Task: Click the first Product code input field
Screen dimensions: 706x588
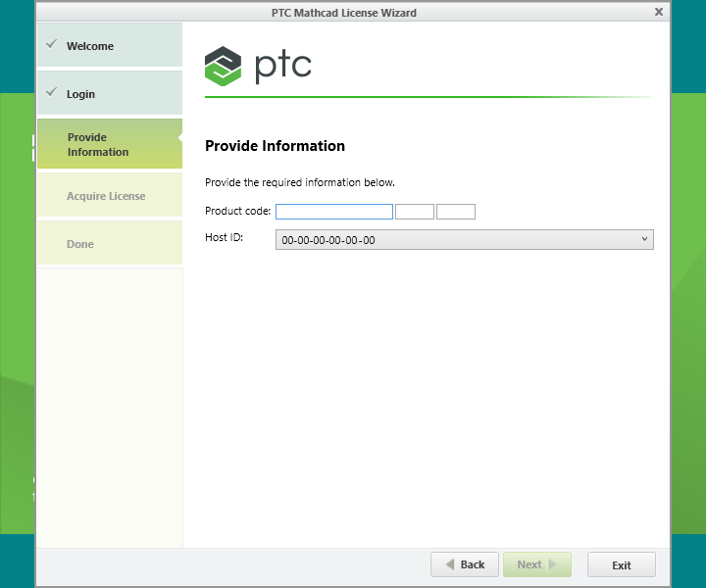Action: [x=334, y=212]
